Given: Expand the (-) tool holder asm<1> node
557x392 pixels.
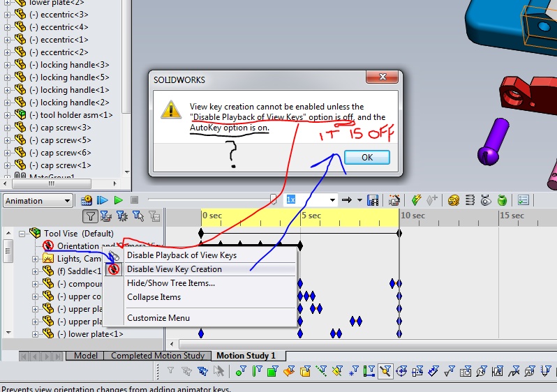Looking at the screenshot, I should (x=7, y=115).
